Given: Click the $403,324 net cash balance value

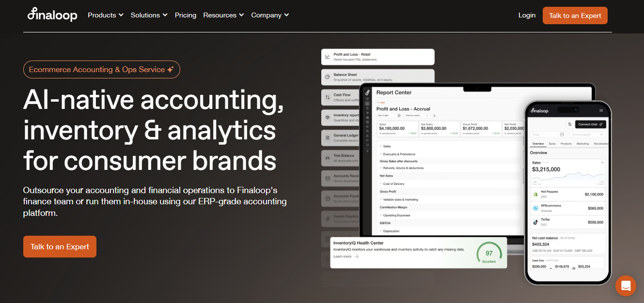Looking at the screenshot, I should tap(541, 244).
